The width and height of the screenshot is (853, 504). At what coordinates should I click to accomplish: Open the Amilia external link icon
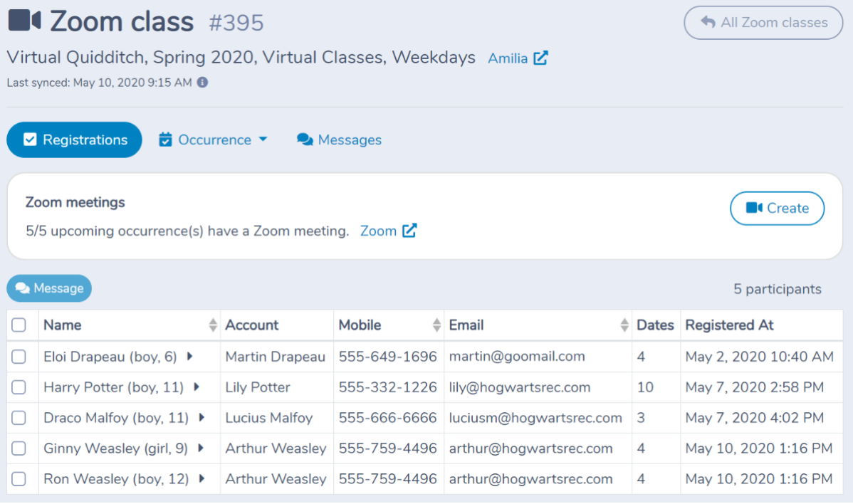pos(540,58)
